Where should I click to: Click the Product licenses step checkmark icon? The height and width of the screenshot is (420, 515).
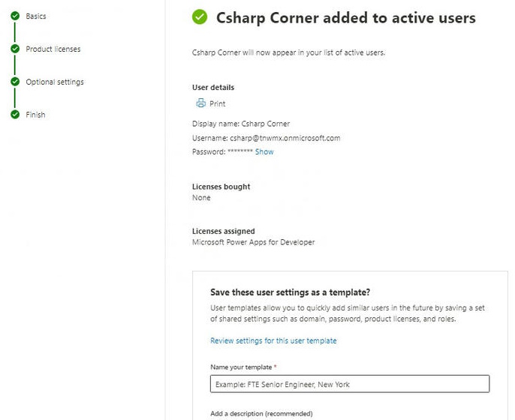[x=15, y=49]
